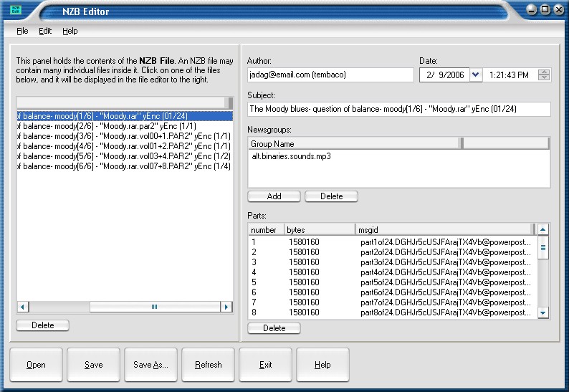The height and width of the screenshot is (392, 569).
Task: Sort the parts by the bytes column header
Action: [x=320, y=230]
